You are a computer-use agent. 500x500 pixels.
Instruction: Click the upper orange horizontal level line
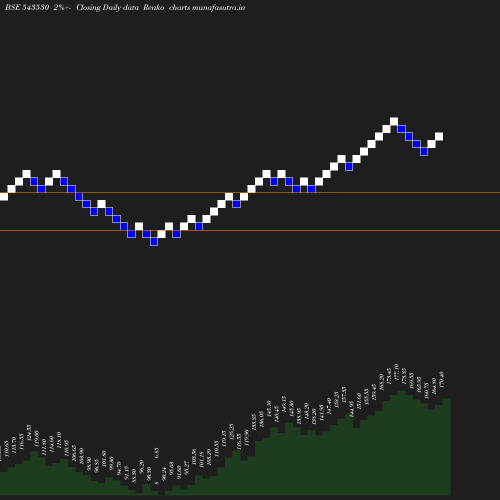click(x=250, y=192)
